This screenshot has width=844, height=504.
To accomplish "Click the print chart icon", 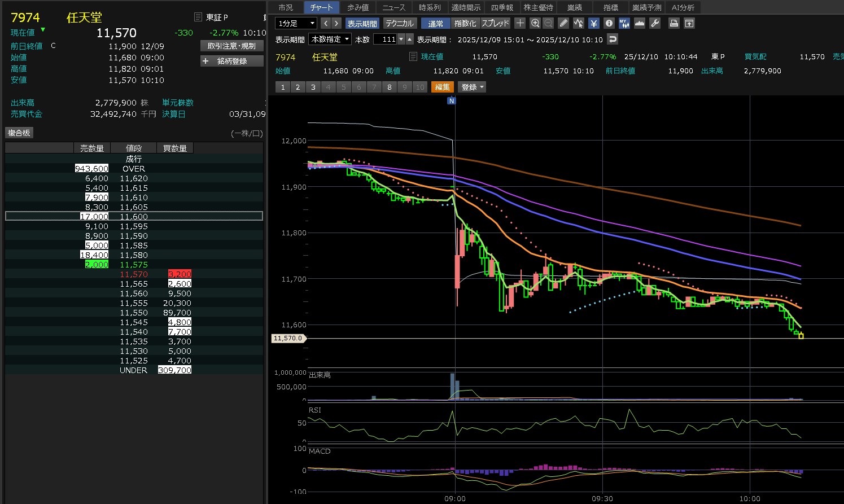I will coord(674,23).
